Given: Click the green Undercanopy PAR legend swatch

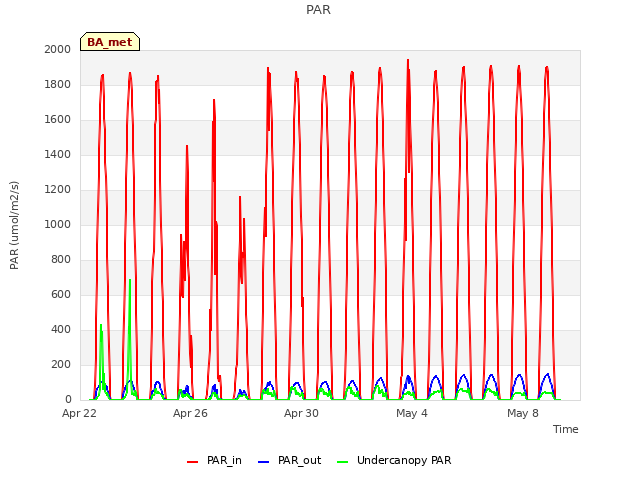Looking at the screenshot, I should point(343,462).
